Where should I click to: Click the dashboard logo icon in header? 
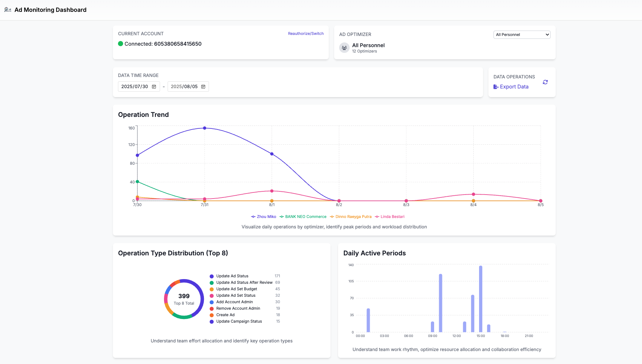[8, 10]
